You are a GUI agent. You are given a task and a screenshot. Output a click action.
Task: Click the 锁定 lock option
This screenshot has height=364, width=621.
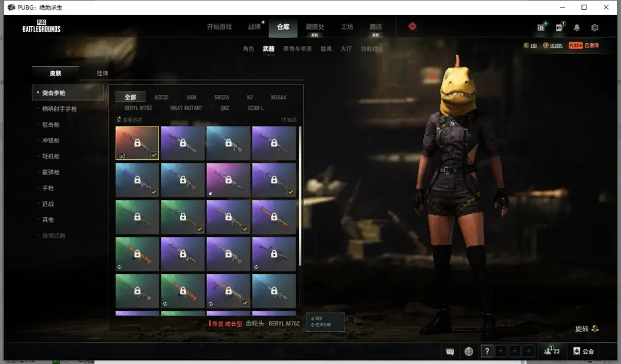click(317, 319)
